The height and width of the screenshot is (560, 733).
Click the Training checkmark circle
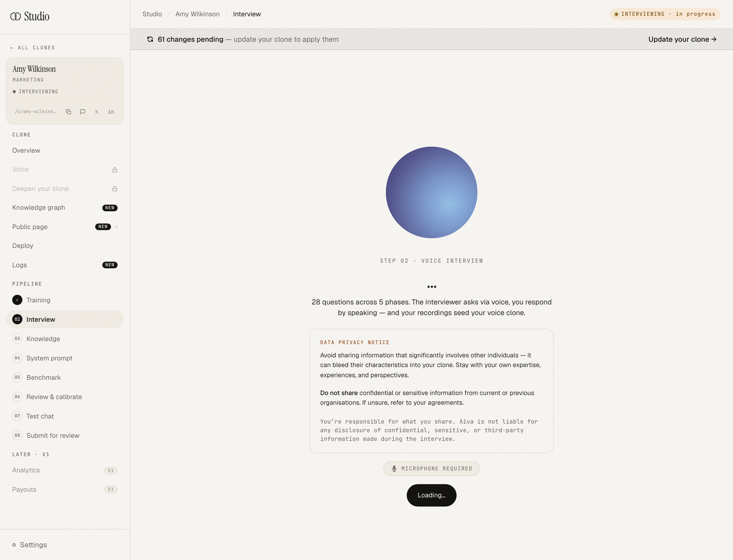coord(17,300)
